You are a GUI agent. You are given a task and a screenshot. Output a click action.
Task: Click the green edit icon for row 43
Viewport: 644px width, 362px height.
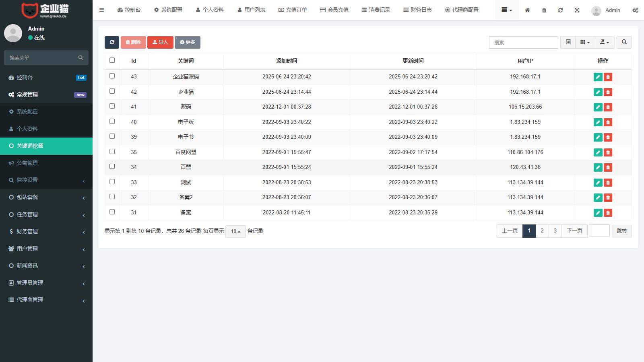click(x=598, y=77)
